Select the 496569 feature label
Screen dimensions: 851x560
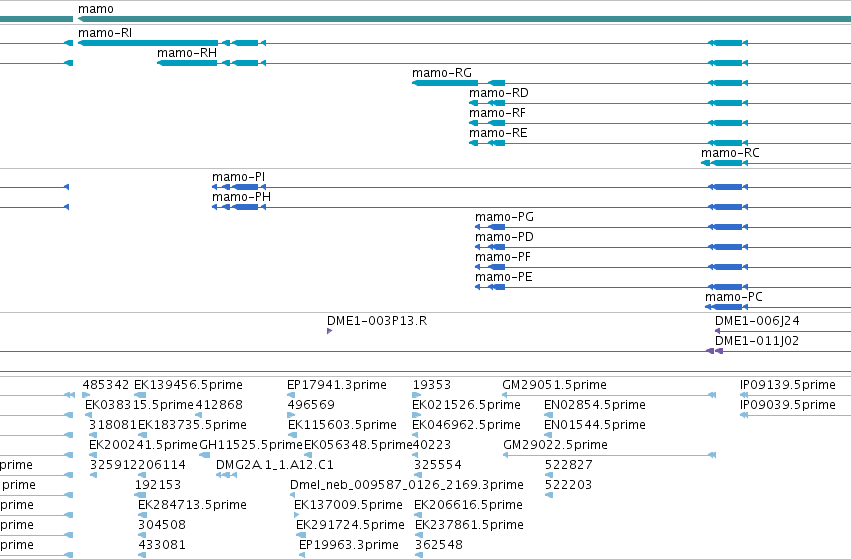point(311,405)
